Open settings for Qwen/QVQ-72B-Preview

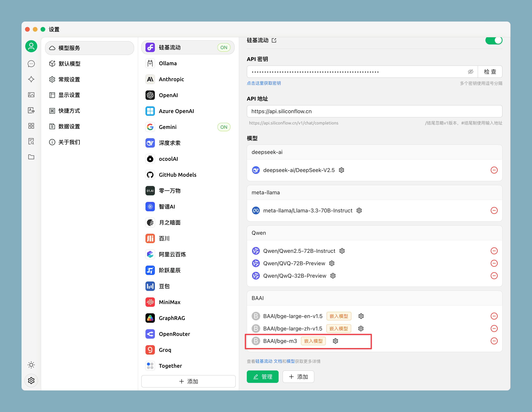point(332,263)
